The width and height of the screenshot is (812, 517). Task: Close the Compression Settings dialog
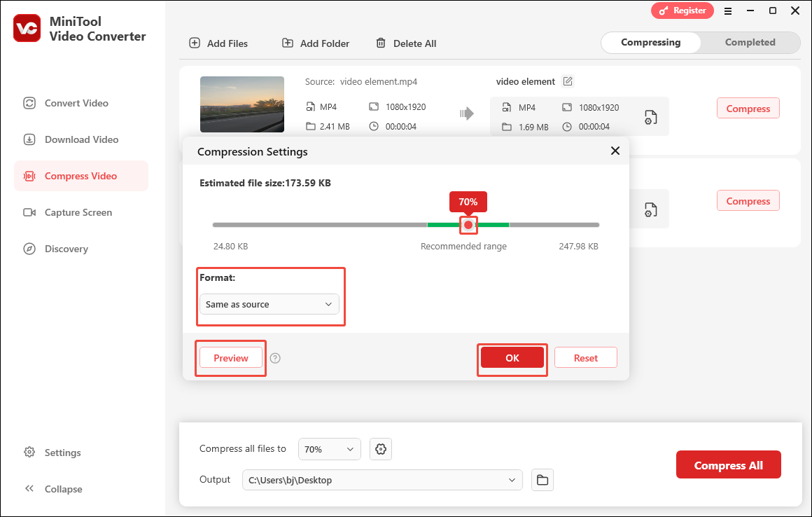pos(615,151)
